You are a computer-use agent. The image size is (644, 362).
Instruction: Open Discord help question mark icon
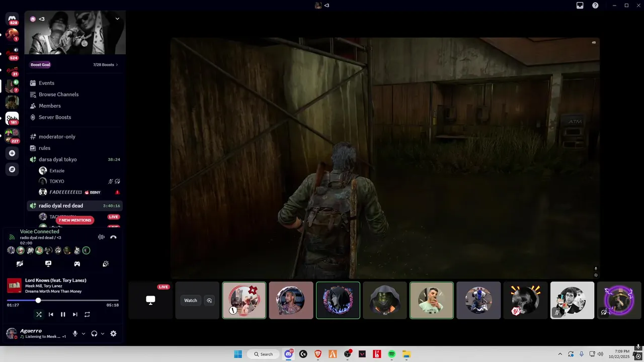(x=595, y=5)
